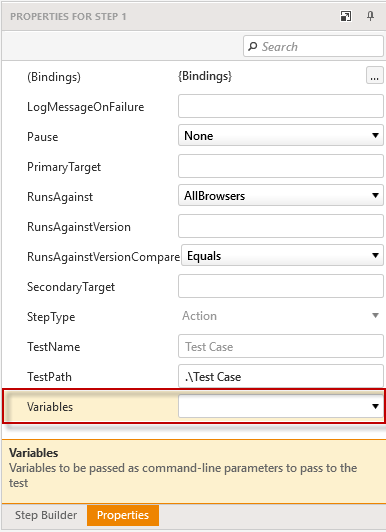
Task: Select the TestPath property label
Action: (49, 377)
